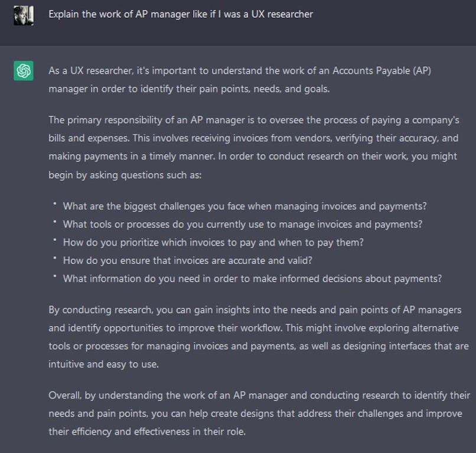Click the user profile avatar photo
The width and height of the screenshot is (476, 453).
pyautogui.click(x=24, y=15)
